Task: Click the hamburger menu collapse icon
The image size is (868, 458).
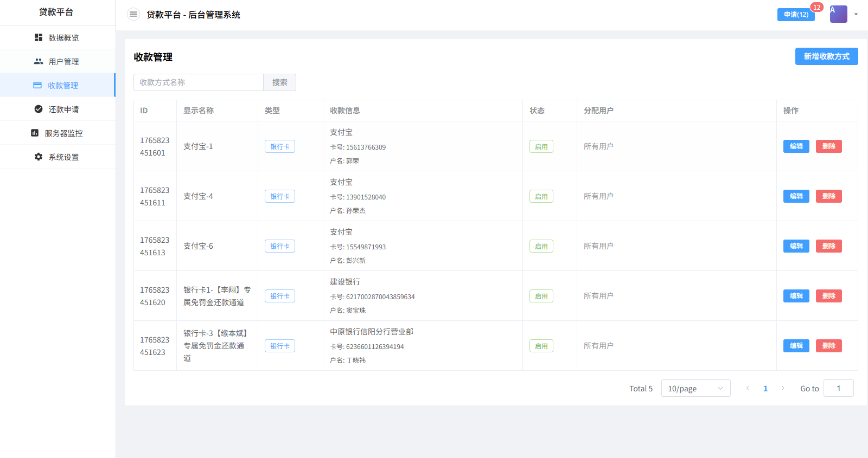Action: 133,15
